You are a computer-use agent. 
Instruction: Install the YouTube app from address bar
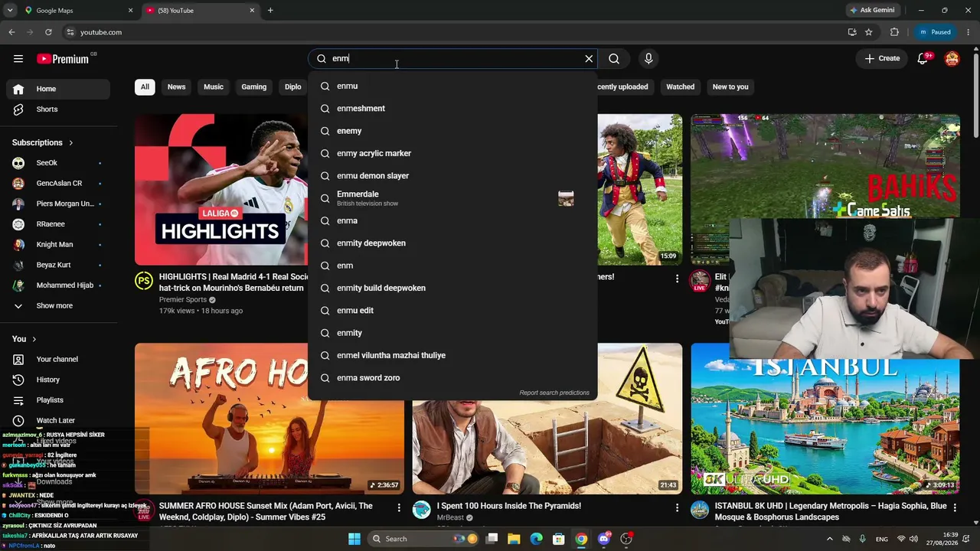click(852, 32)
